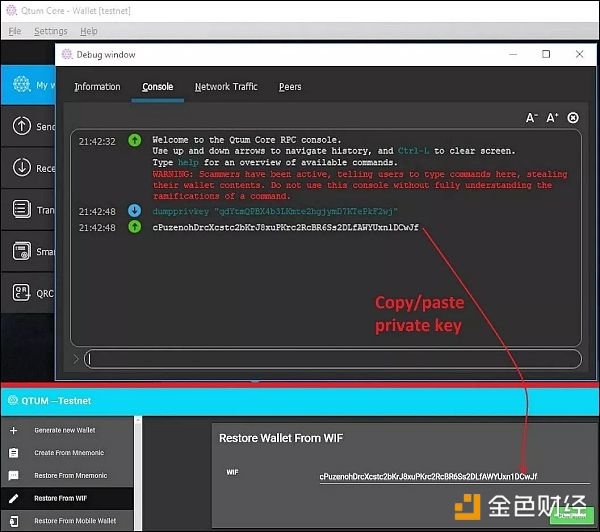
Task: Select Restore From Mnemonic option
Action: coord(70,475)
